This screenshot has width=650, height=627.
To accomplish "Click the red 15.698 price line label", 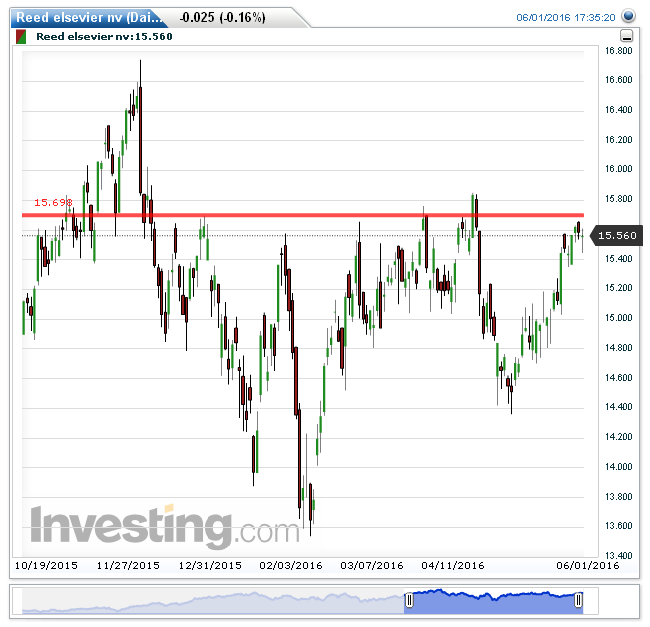I will pos(53,202).
